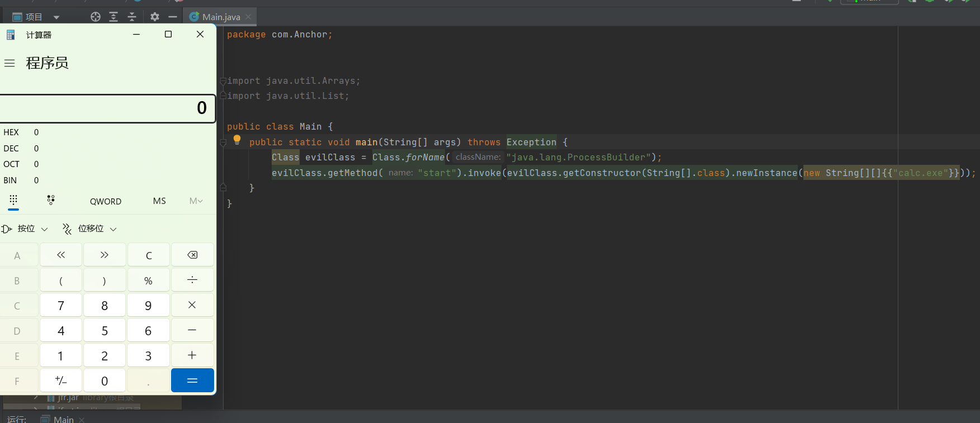Viewport: 980px width, 423px height.
Task: Click the minus operator key
Action: (192, 330)
